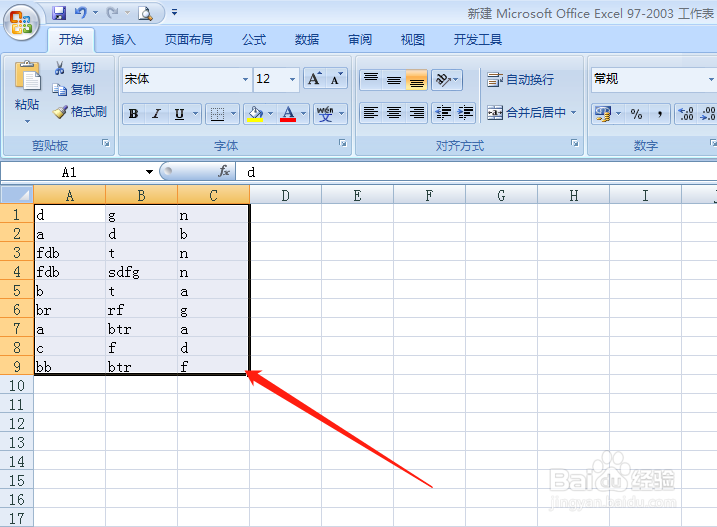Enable 自动换行 wrap text
The image size is (717, 527).
point(520,80)
